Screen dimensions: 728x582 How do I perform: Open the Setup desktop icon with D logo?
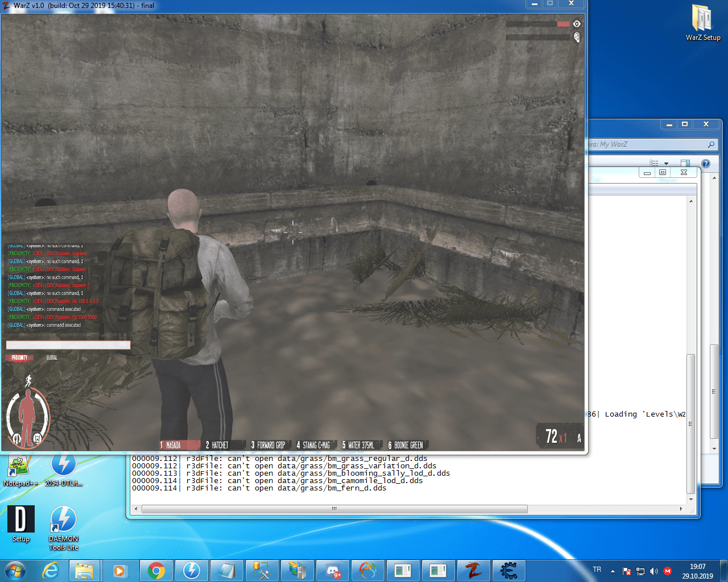21,524
